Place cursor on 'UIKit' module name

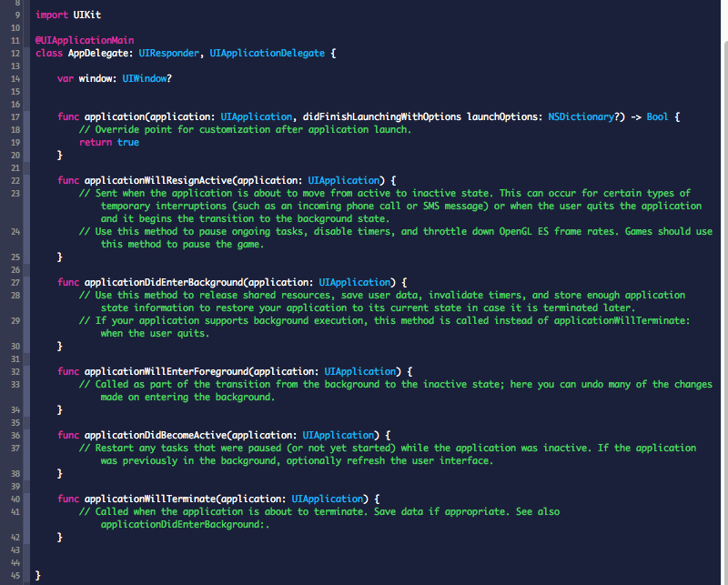pos(86,15)
